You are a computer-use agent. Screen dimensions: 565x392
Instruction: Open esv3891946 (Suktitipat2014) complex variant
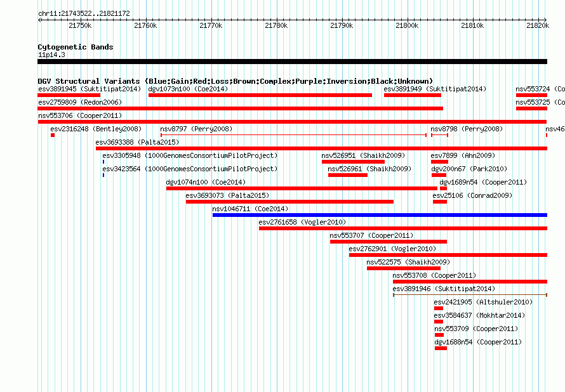470,295
